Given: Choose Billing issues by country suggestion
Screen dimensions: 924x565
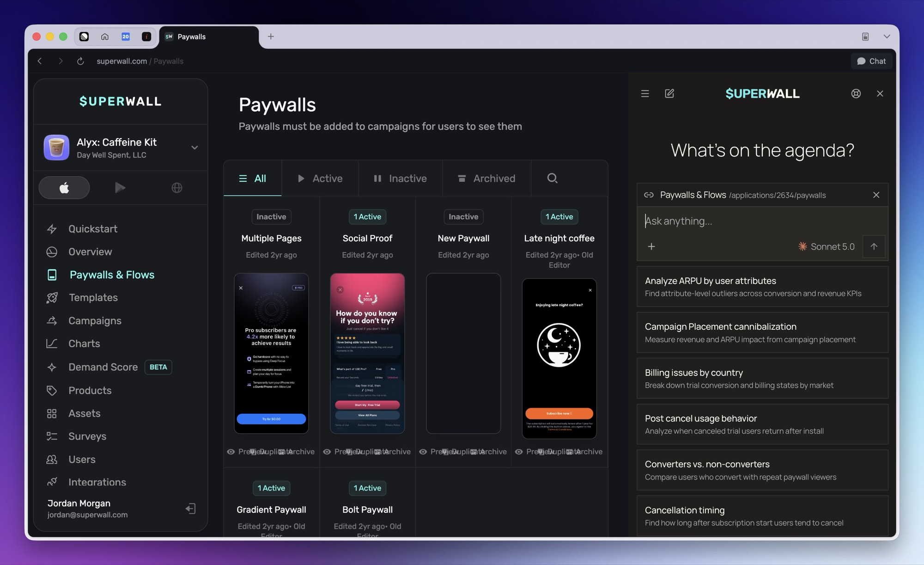Looking at the screenshot, I should click(x=762, y=378).
